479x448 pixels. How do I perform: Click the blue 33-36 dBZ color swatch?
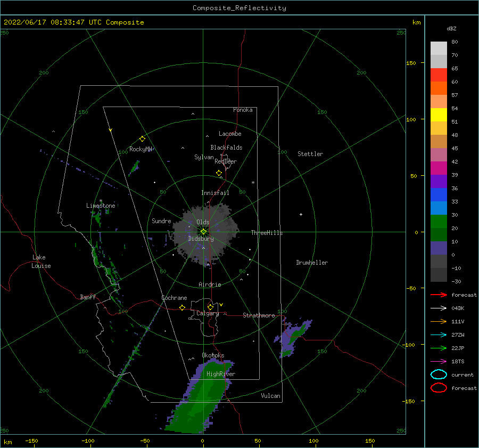pos(439,195)
